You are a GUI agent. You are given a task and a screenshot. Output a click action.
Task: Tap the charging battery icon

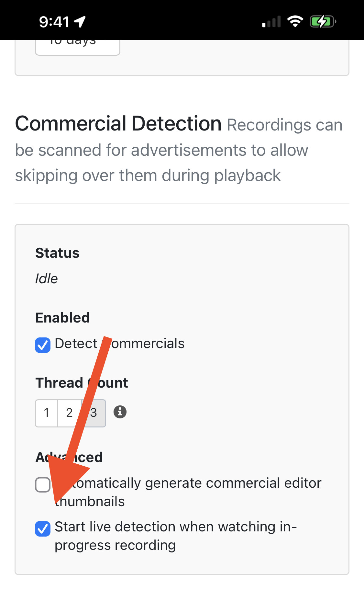pos(322,22)
